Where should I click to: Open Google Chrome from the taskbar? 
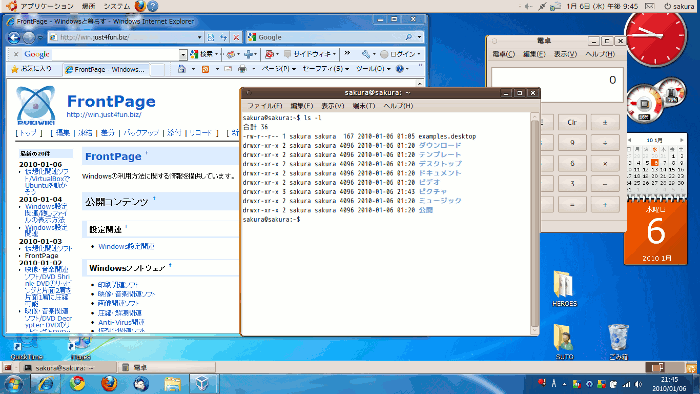click(x=77, y=384)
